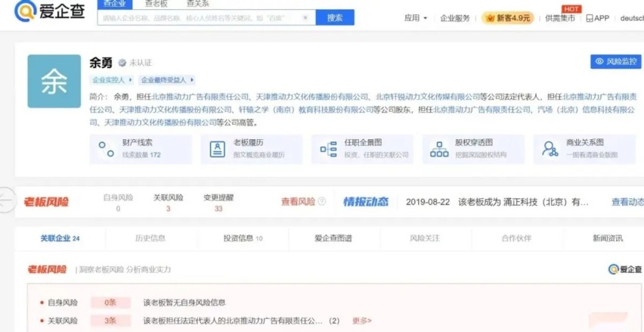The width and height of the screenshot is (644, 332).
Task: Open 轩辕之学（南京）教育科技股份有限公司 link
Action: 306,110
